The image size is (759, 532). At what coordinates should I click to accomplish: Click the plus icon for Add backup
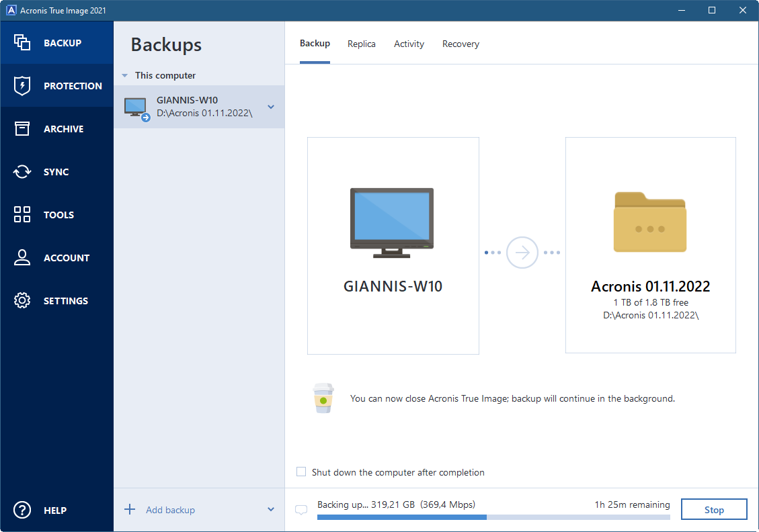(x=130, y=509)
